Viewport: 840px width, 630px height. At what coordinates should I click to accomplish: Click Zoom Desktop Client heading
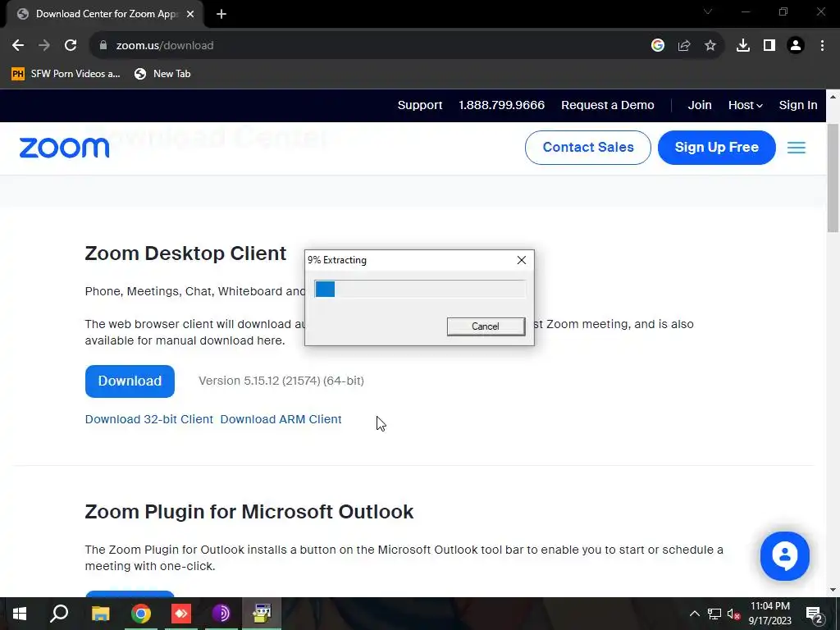point(186,253)
